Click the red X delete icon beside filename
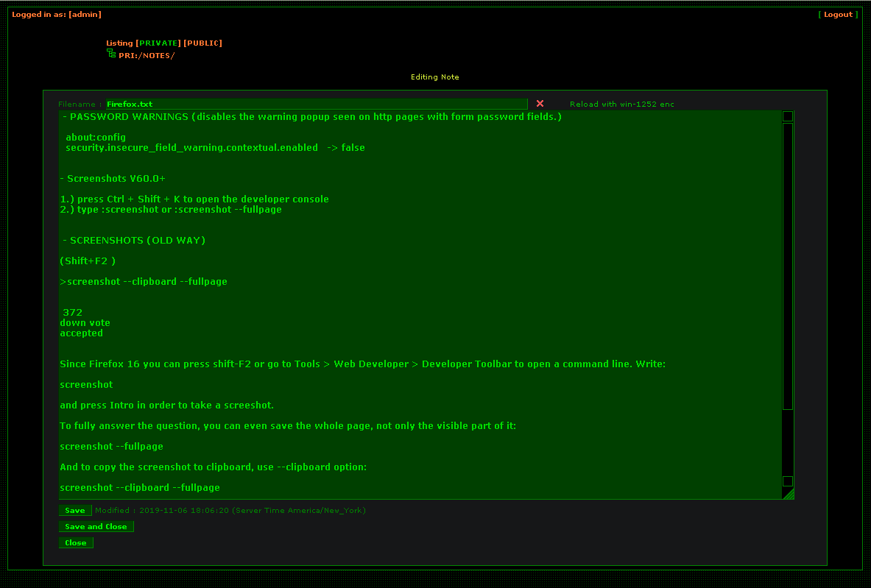Viewport: 871px width, 588px height. coord(540,104)
